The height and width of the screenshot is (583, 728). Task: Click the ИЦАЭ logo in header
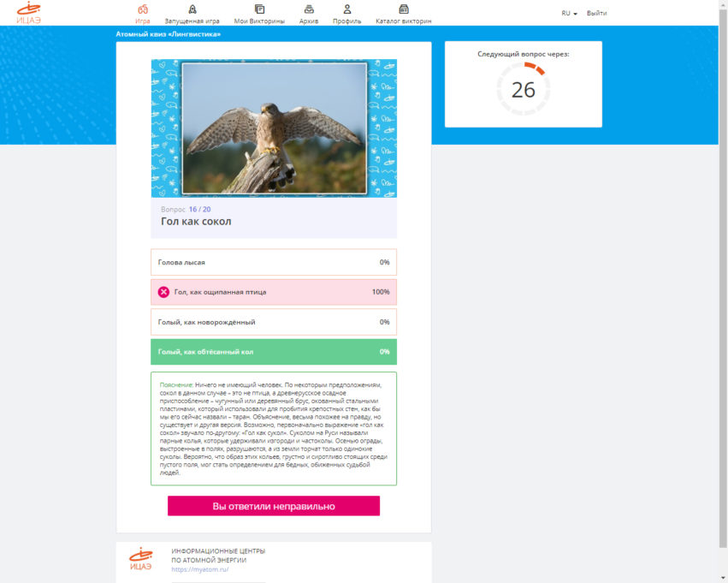(x=29, y=13)
